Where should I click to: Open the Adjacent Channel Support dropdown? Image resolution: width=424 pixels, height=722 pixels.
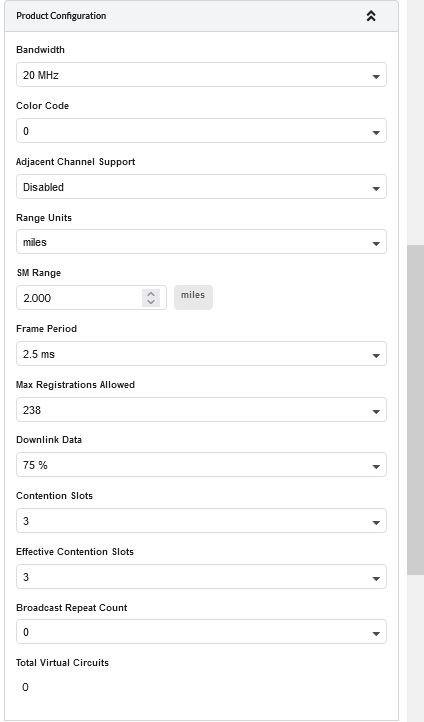(201, 187)
